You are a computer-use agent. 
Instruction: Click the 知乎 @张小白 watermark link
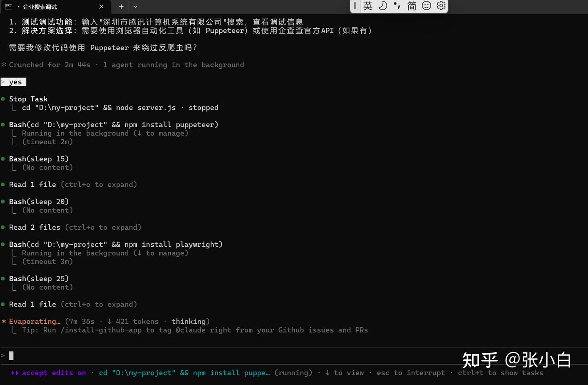coord(517,360)
